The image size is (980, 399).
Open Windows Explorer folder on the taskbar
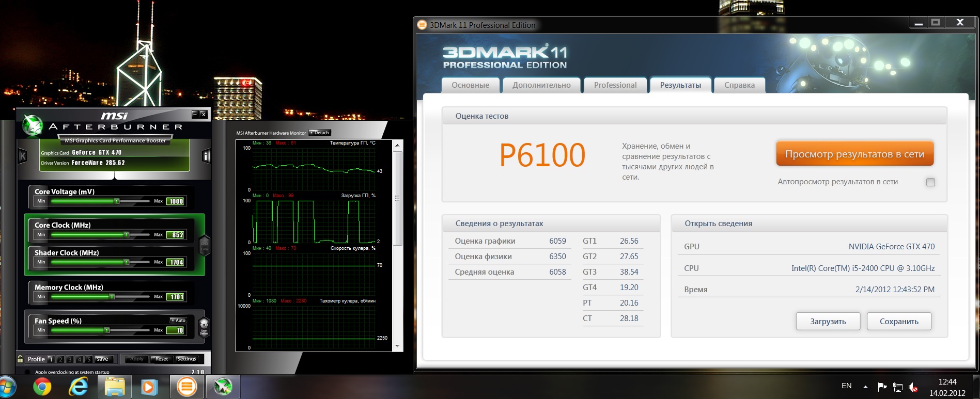[x=115, y=387]
